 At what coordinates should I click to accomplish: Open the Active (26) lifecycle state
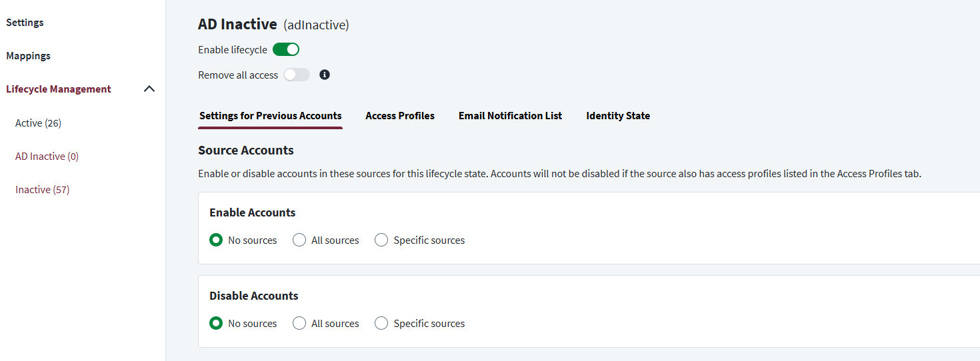coord(38,123)
